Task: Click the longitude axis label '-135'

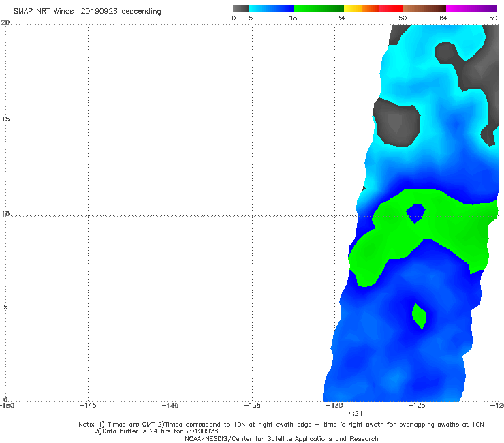Action: pyautogui.click(x=252, y=406)
